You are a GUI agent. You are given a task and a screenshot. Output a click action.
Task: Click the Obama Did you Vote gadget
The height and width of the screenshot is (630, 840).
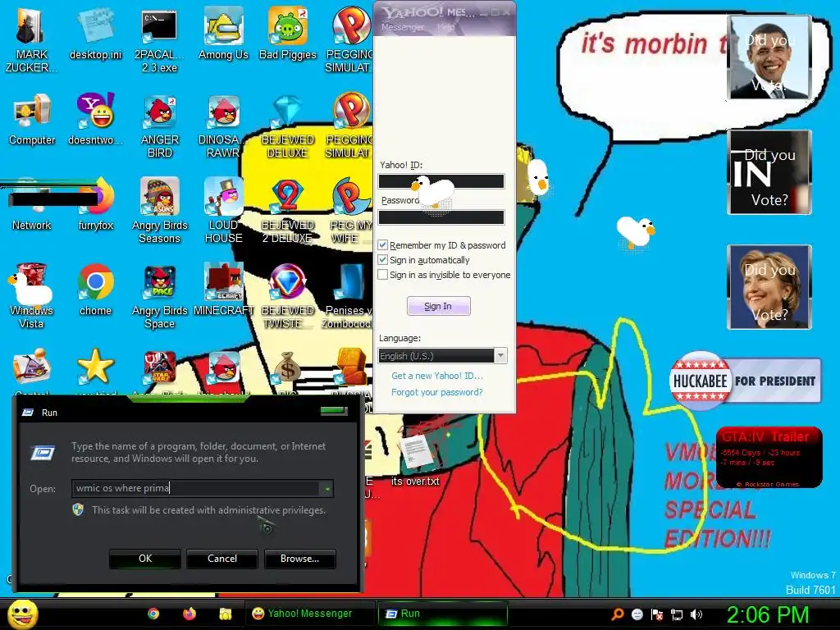click(x=769, y=57)
